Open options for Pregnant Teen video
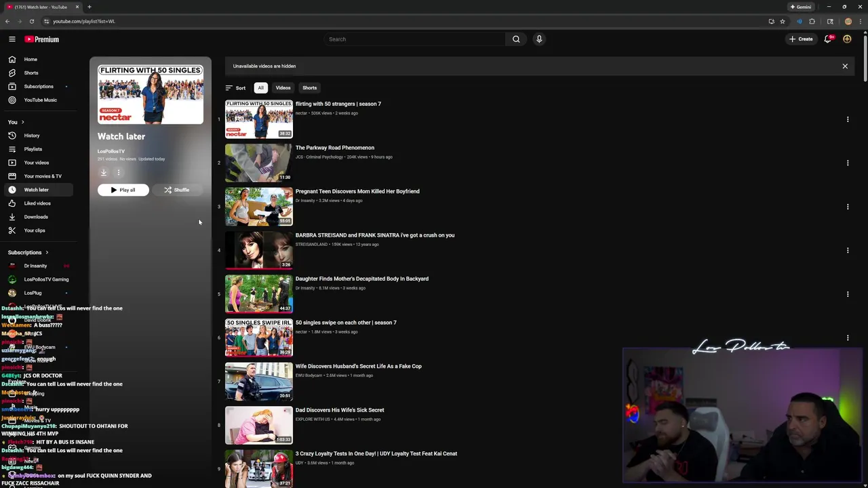 click(847, 207)
